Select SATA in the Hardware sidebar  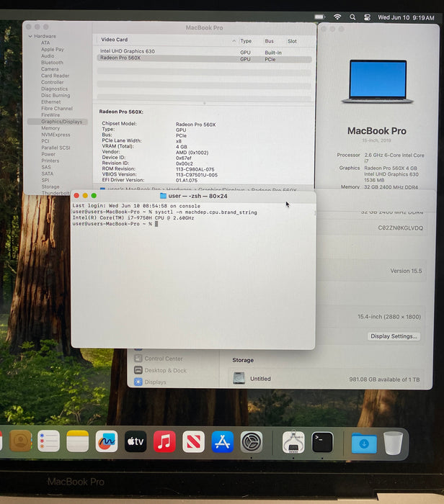point(48,174)
